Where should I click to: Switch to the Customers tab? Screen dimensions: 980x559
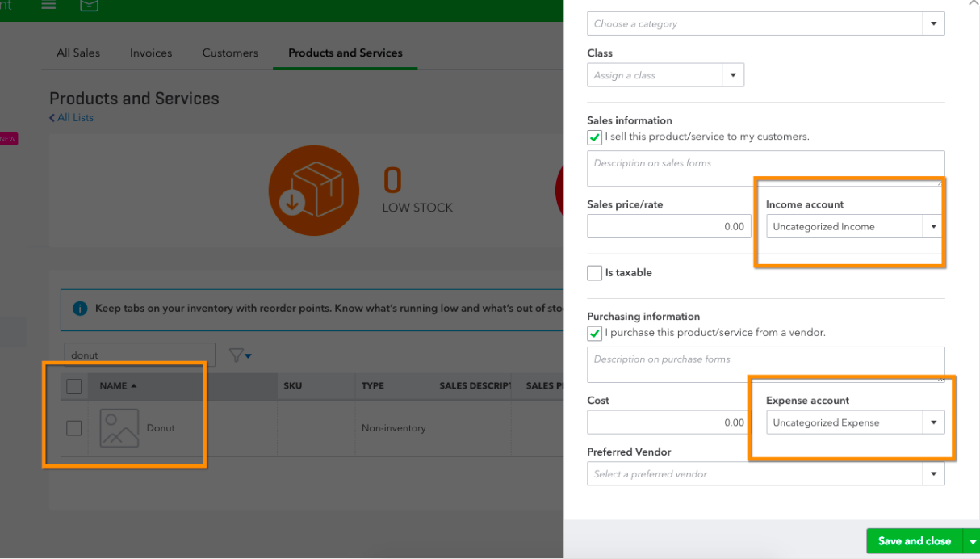tap(230, 53)
